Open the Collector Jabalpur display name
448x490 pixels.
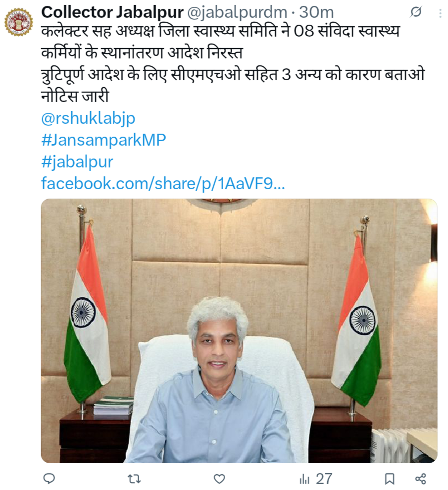coord(112,12)
